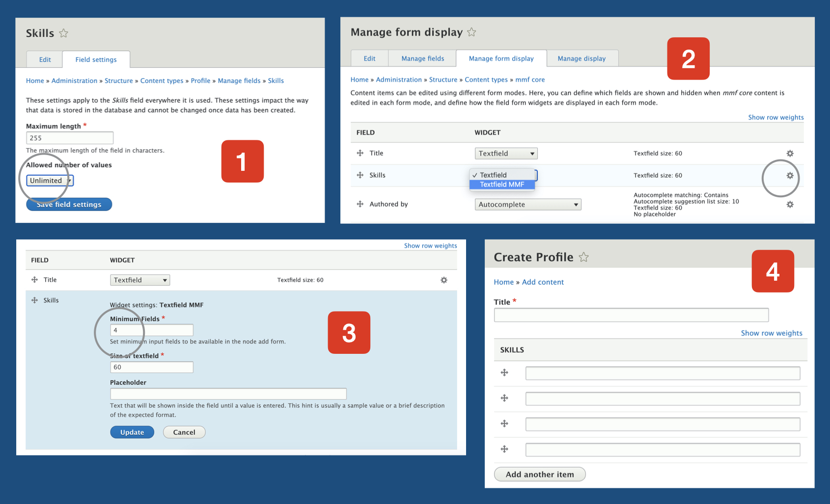The image size is (830, 504).
Task: Follow the Content types breadcrumb in Skills panel
Action: (x=162, y=81)
